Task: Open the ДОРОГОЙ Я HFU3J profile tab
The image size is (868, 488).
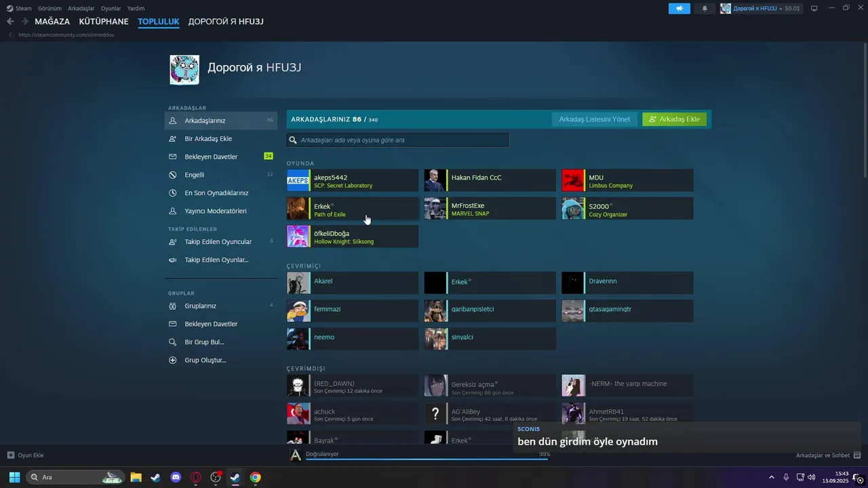Action: point(226,22)
